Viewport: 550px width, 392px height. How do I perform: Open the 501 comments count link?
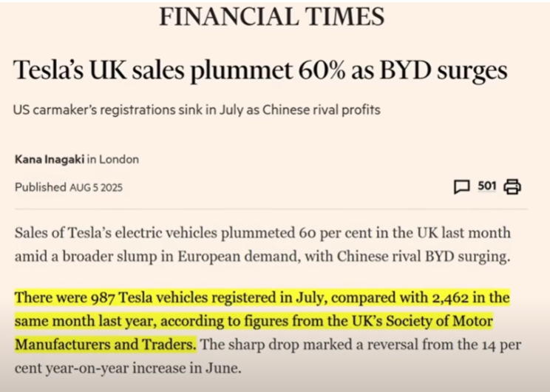486,186
